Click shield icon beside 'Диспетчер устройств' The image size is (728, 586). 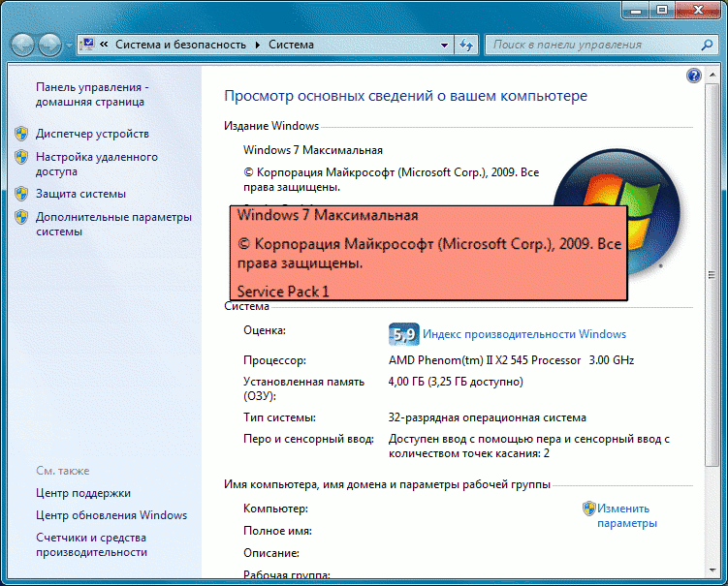pos(21,134)
